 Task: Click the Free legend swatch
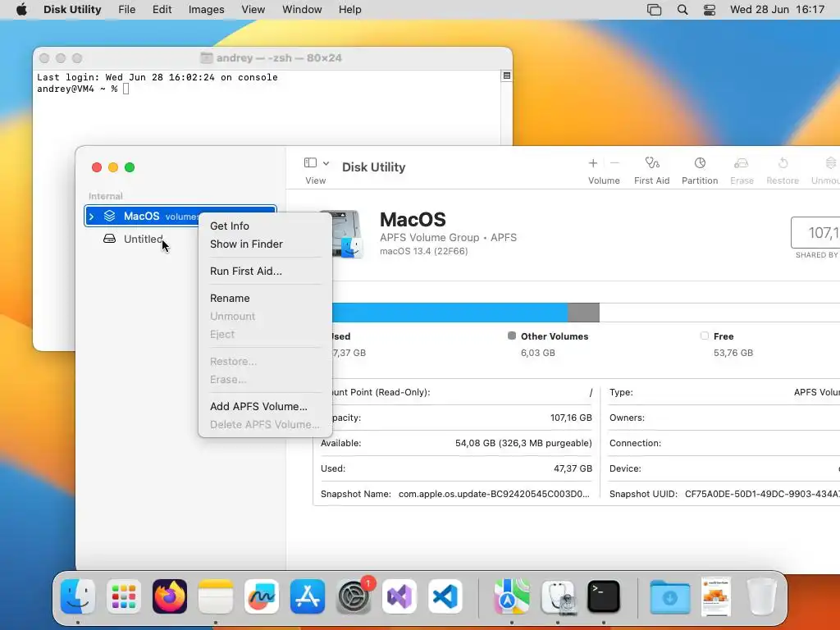[705, 336]
